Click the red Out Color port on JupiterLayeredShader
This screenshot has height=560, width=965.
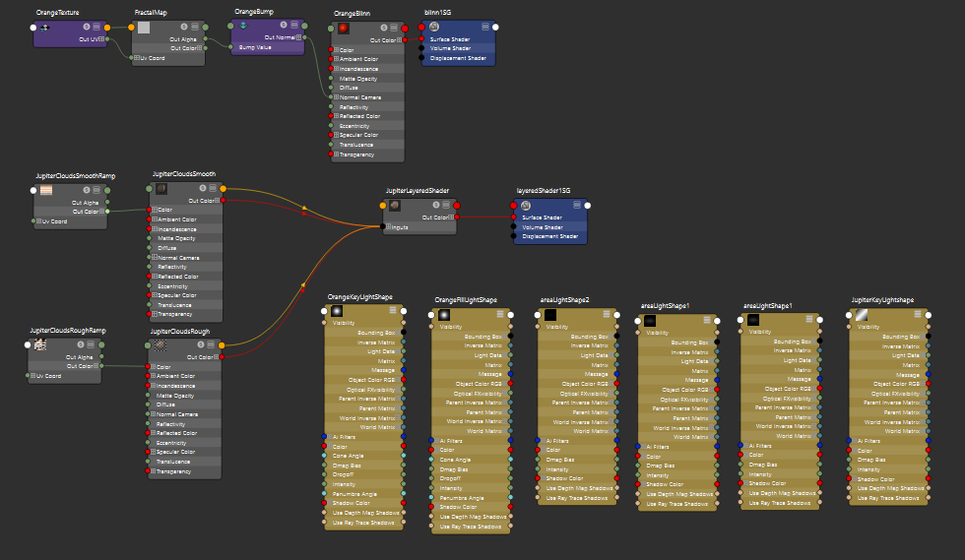click(459, 218)
